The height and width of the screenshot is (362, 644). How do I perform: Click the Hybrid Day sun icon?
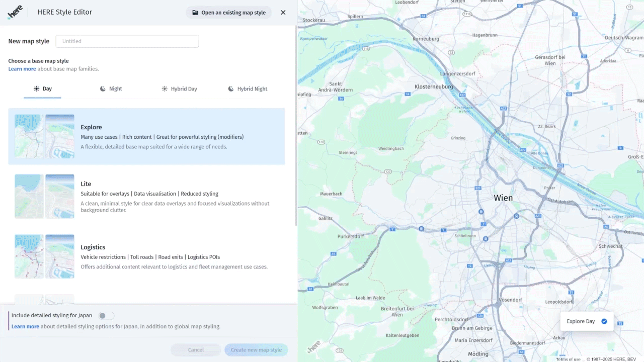pos(165,89)
